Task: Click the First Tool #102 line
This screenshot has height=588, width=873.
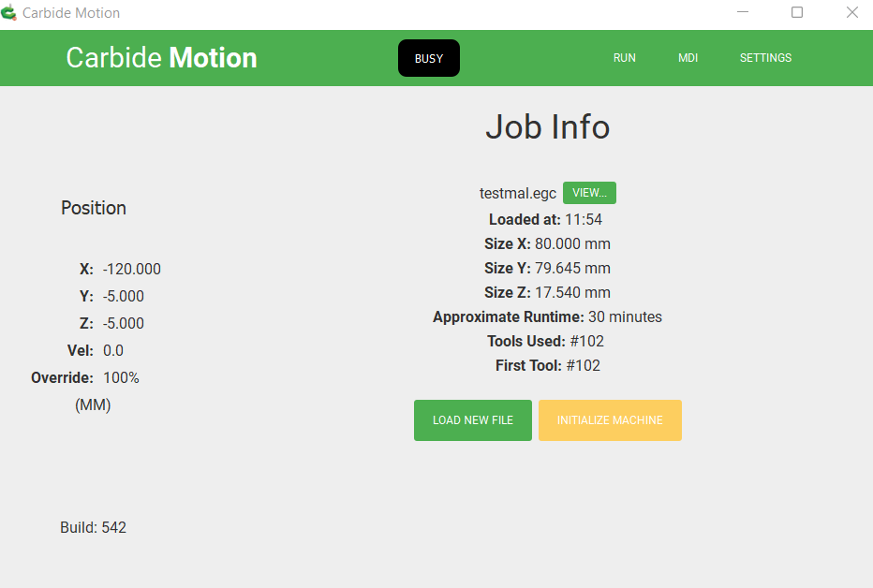Action: (x=548, y=365)
